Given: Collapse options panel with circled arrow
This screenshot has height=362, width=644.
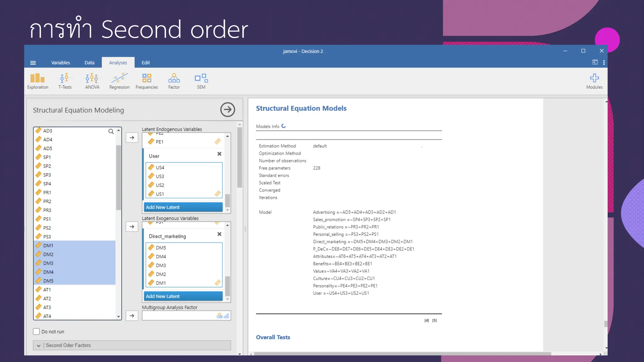Looking at the screenshot, I should tap(227, 110).
